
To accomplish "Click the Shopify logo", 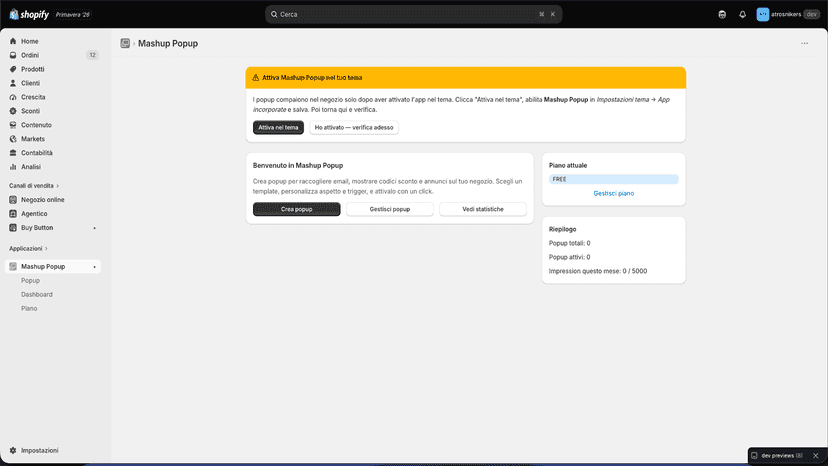I will coord(29,14).
